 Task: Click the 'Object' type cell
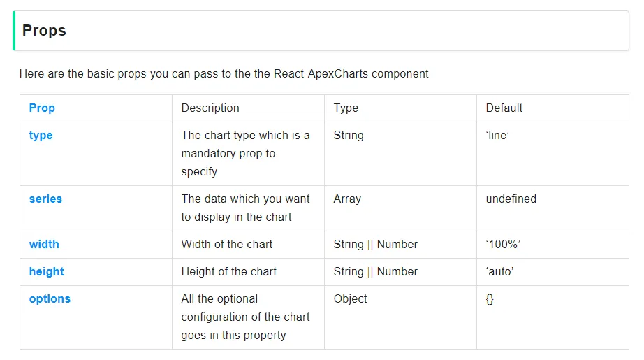[350, 299]
